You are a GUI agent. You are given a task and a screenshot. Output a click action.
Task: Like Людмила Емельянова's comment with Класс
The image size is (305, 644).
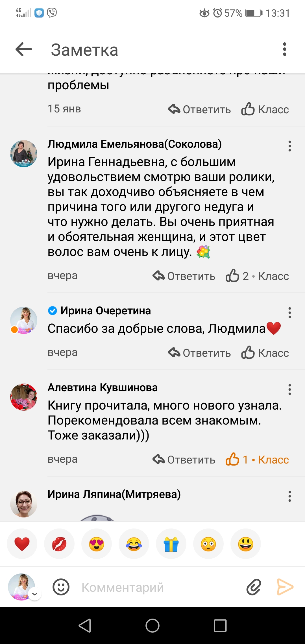(x=257, y=276)
